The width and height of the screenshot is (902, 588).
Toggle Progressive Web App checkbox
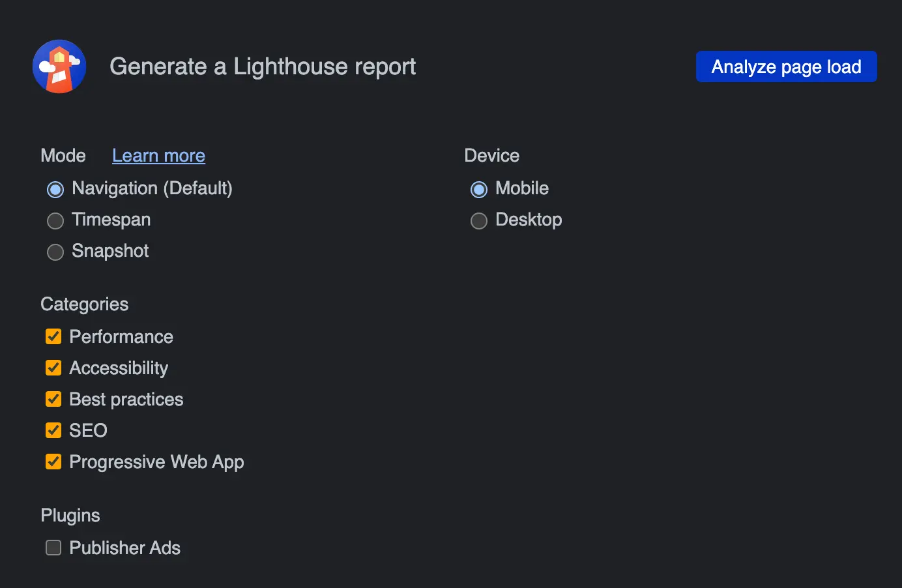53,462
